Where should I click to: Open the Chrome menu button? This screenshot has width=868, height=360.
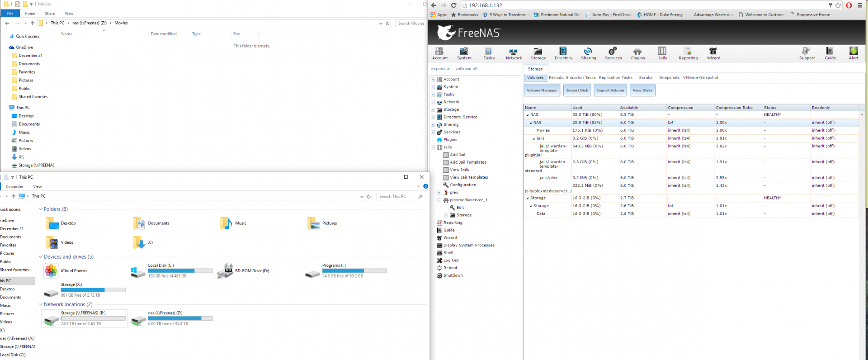pyautogui.click(x=860, y=5)
